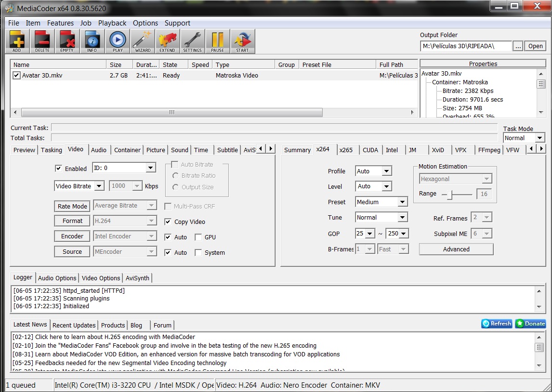Image resolution: width=552 pixels, height=392 pixels.
Task: Enable the GPU checkbox
Action: [198, 237]
